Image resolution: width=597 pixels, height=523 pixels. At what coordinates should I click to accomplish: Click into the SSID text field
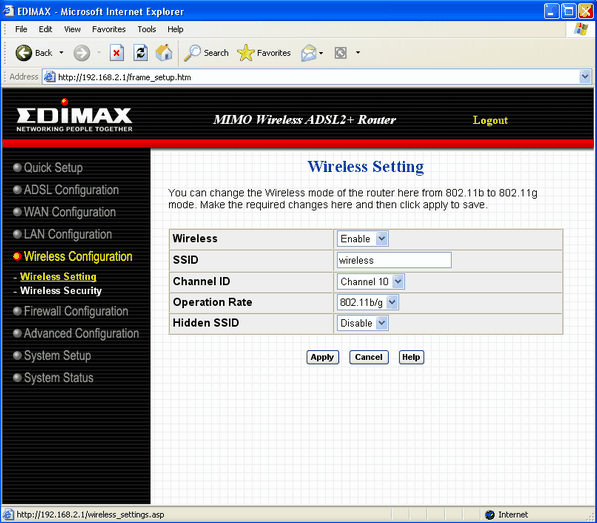point(394,260)
